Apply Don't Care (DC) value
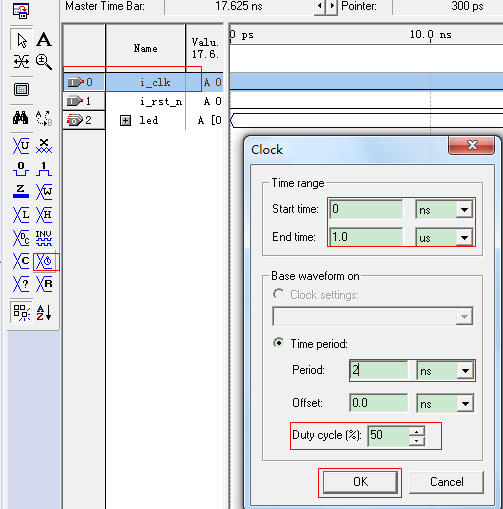Screen dimensions: 503x509 click(21, 238)
